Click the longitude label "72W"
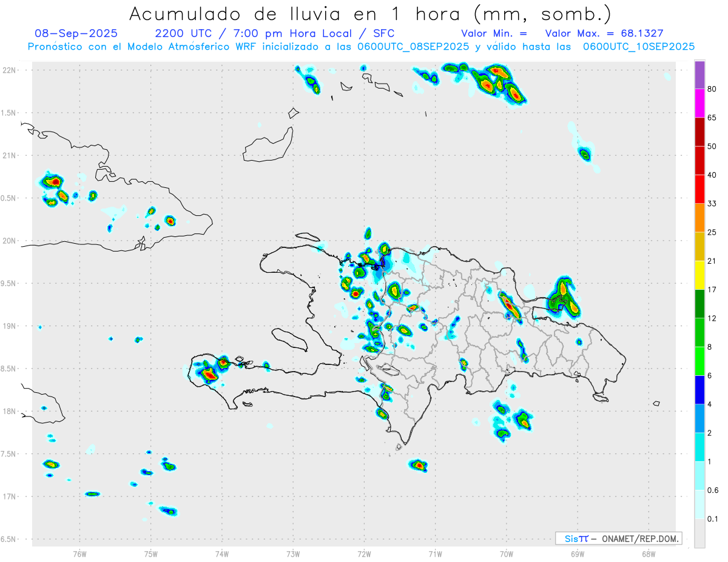This screenshot has height=562, width=728. [364, 554]
